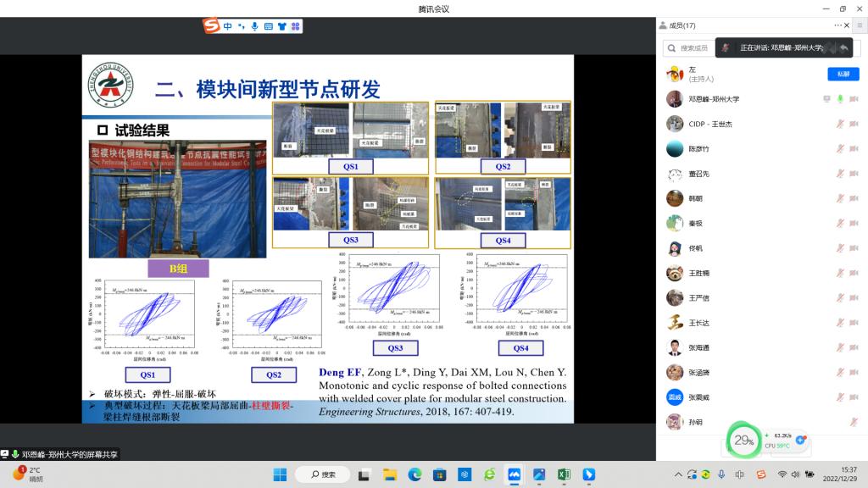Toggle microphone for 邓恩峰-郑州大学
The height and width of the screenshot is (488, 868).
840,99
